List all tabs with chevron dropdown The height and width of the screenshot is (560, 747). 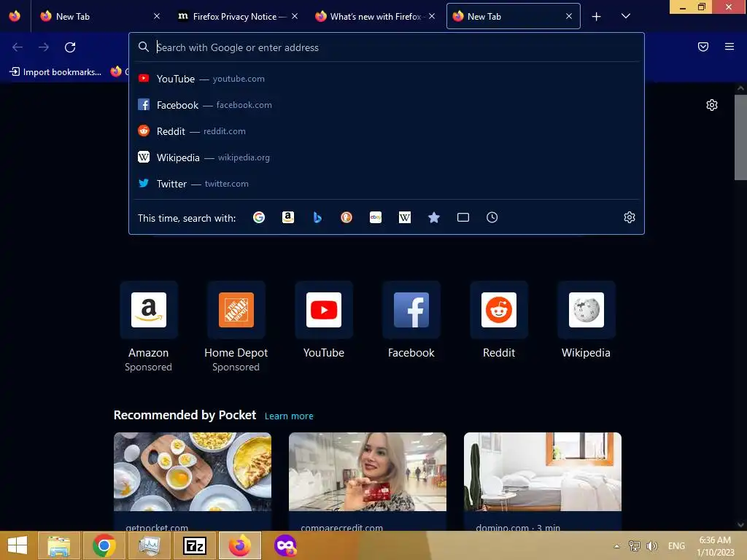[626, 16]
